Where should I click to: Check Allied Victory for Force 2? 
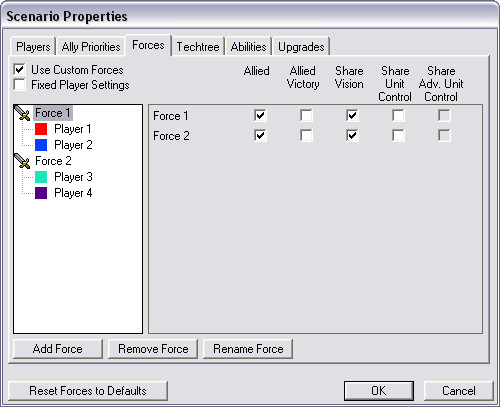click(306, 136)
